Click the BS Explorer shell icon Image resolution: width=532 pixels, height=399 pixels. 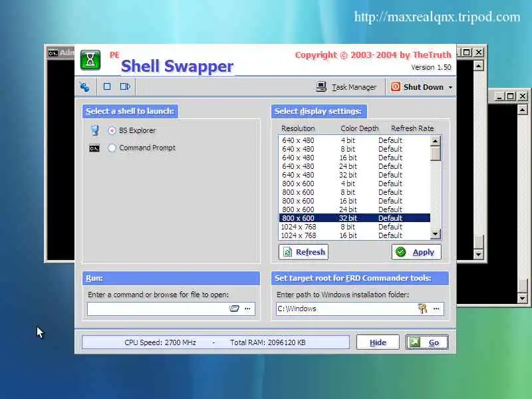tap(94, 130)
